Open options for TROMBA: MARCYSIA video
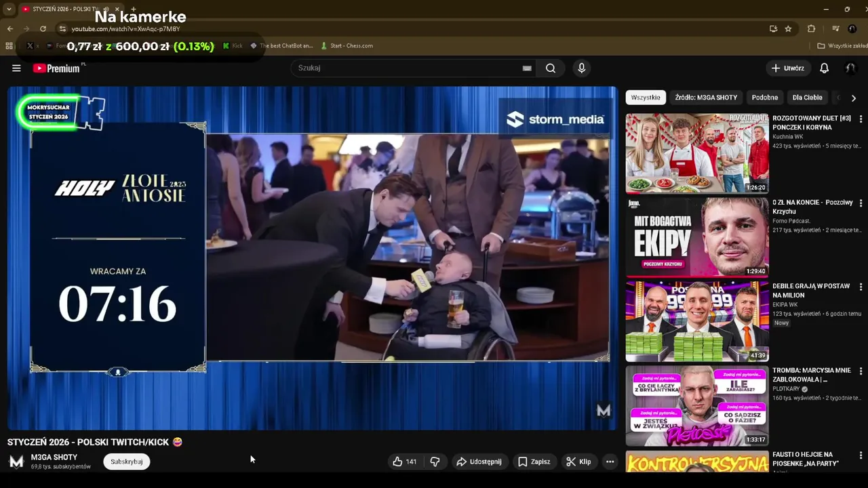 (x=861, y=371)
